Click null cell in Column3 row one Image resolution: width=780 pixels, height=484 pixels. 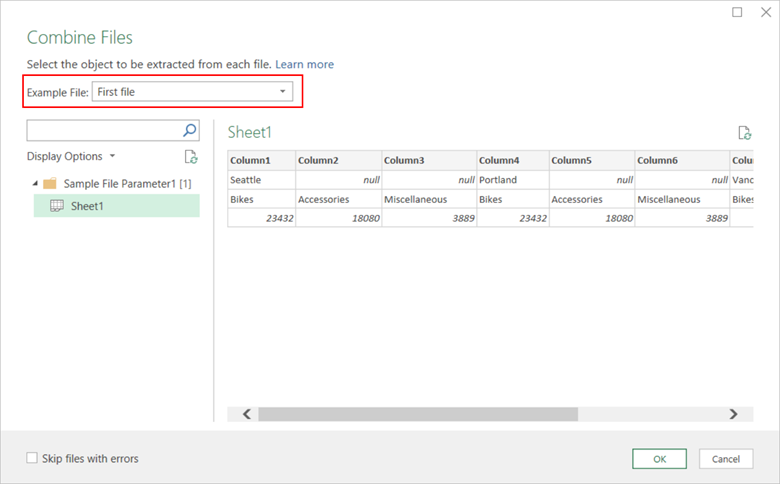coord(429,180)
